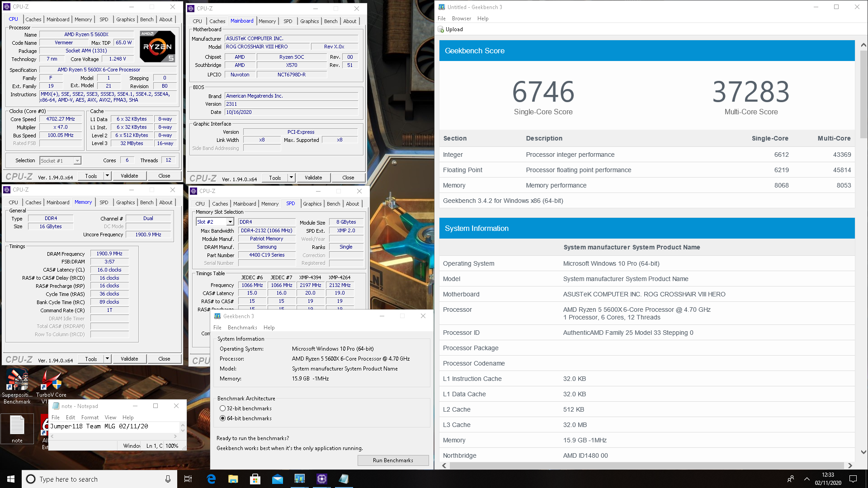Select 32-bit benchmarks radio option
Screen dimensions: 868x488
222,408
